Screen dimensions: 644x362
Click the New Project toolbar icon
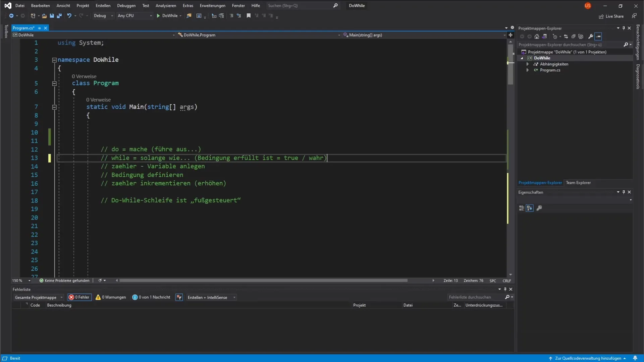[33, 16]
